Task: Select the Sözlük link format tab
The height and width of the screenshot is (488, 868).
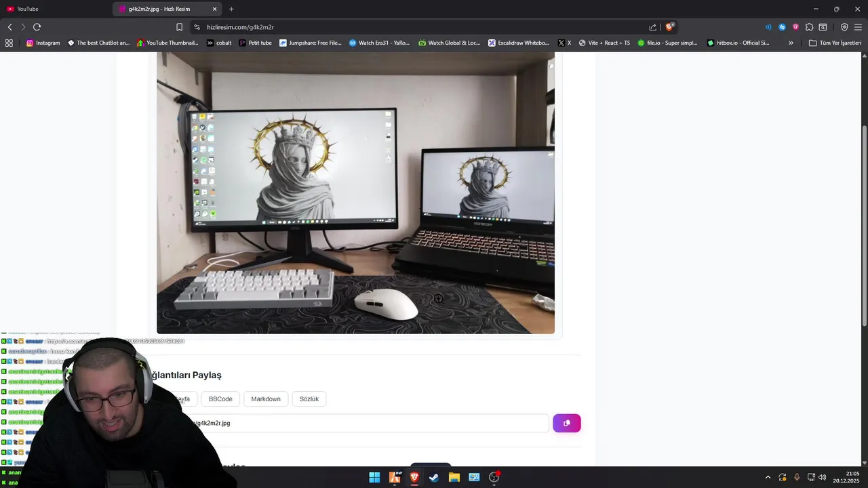Action: [309, 399]
